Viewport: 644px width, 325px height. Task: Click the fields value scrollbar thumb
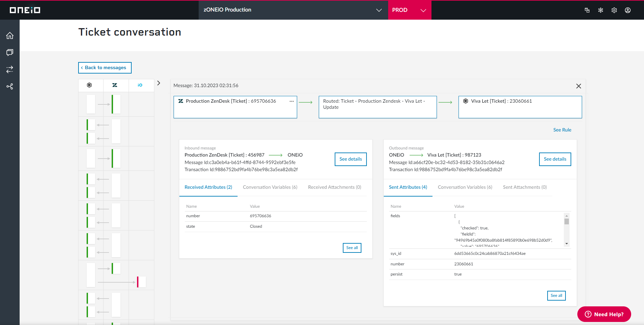(x=567, y=221)
